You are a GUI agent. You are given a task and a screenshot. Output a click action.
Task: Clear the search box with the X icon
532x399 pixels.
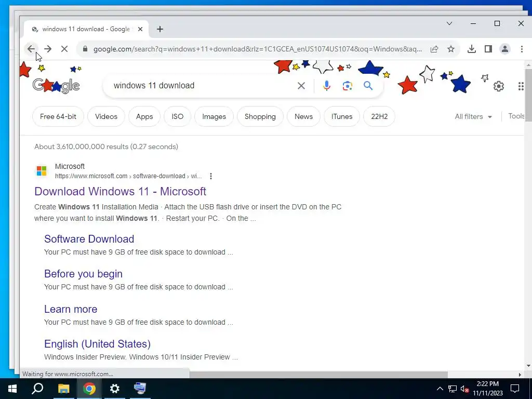(x=301, y=86)
